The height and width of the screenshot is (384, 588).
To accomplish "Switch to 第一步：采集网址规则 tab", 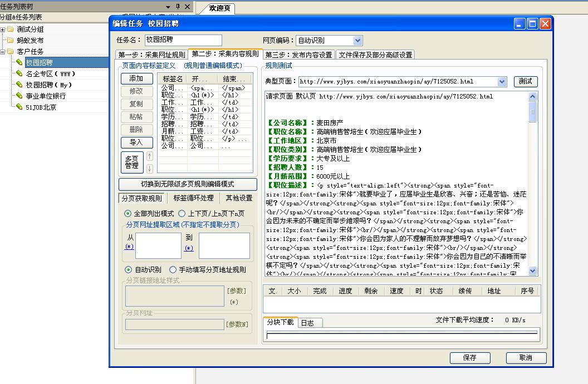I will 151,55.
